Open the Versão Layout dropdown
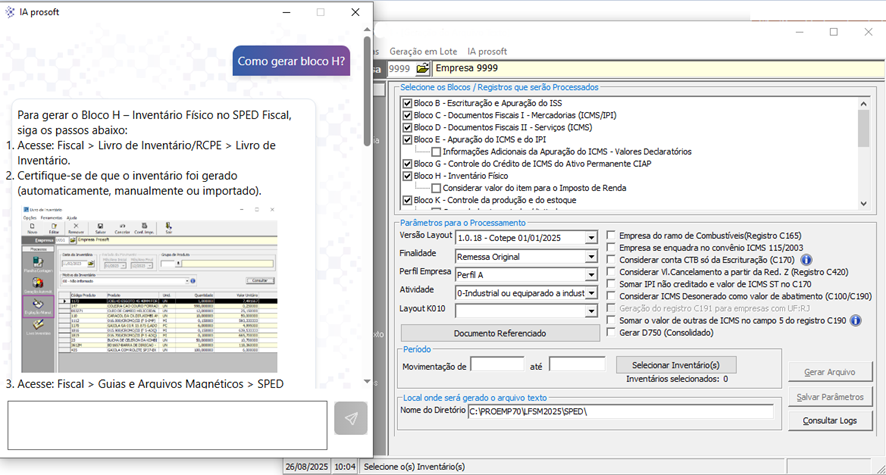 tap(591, 236)
